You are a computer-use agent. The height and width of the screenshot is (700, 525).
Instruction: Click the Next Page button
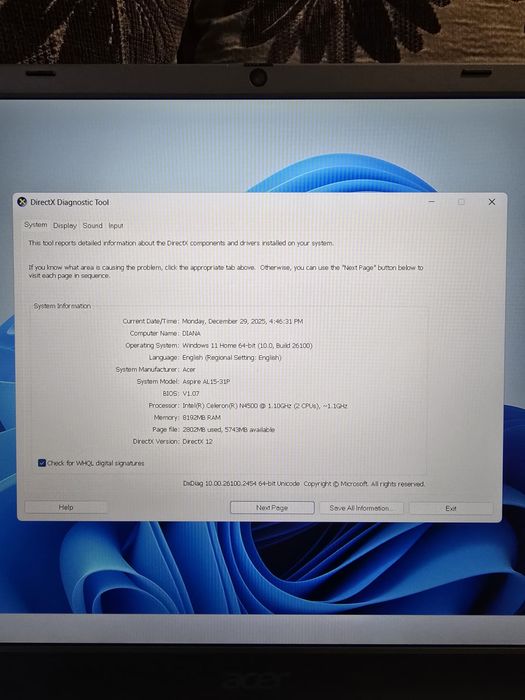tap(272, 508)
